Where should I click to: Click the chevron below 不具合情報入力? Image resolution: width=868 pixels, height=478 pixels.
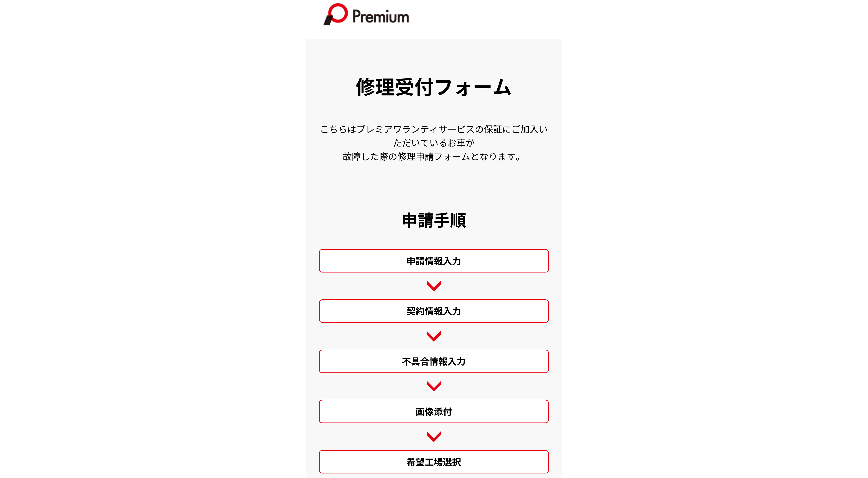pos(434,386)
